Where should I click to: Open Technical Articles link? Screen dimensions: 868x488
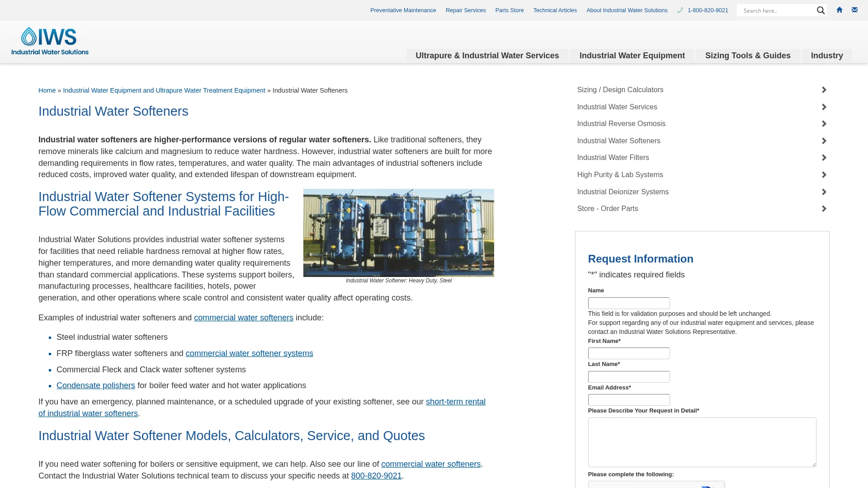pyautogui.click(x=555, y=10)
